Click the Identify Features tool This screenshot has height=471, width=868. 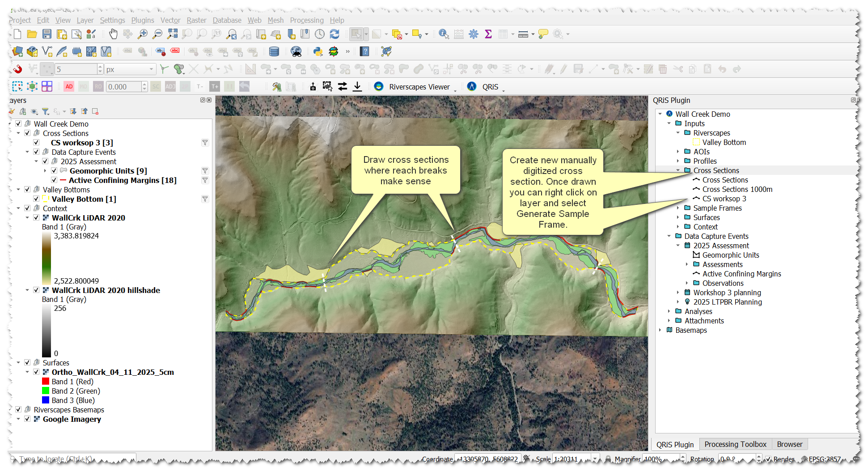444,34
